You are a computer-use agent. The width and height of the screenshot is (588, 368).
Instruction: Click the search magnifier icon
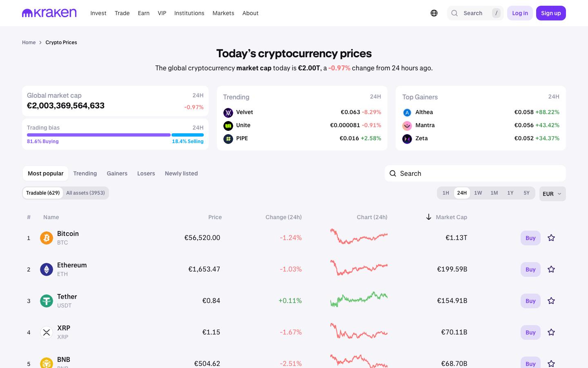click(x=454, y=13)
